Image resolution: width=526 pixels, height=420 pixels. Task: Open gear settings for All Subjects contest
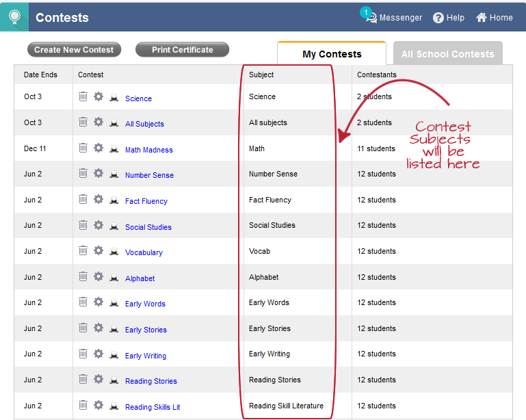98,122
